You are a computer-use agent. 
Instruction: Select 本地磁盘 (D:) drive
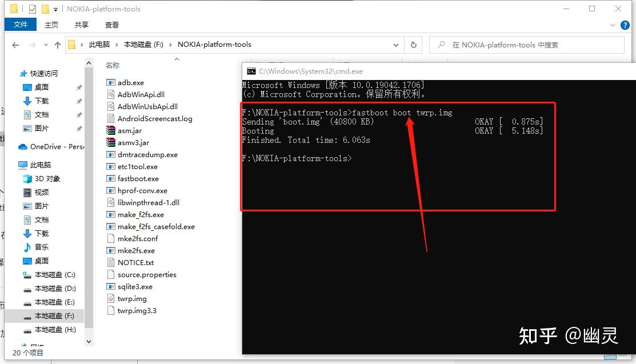point(55,289)
